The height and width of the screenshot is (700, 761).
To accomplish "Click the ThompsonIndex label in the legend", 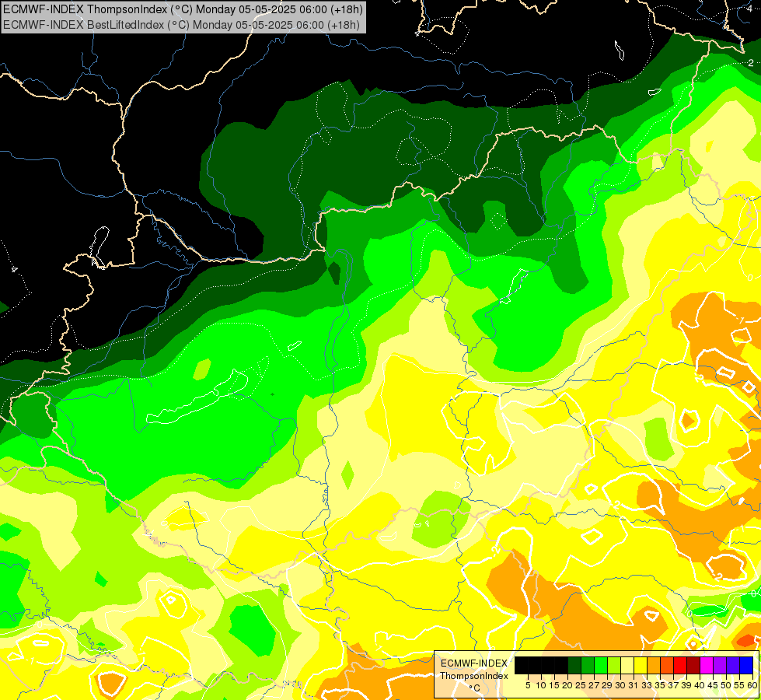I will coord(474,676).
